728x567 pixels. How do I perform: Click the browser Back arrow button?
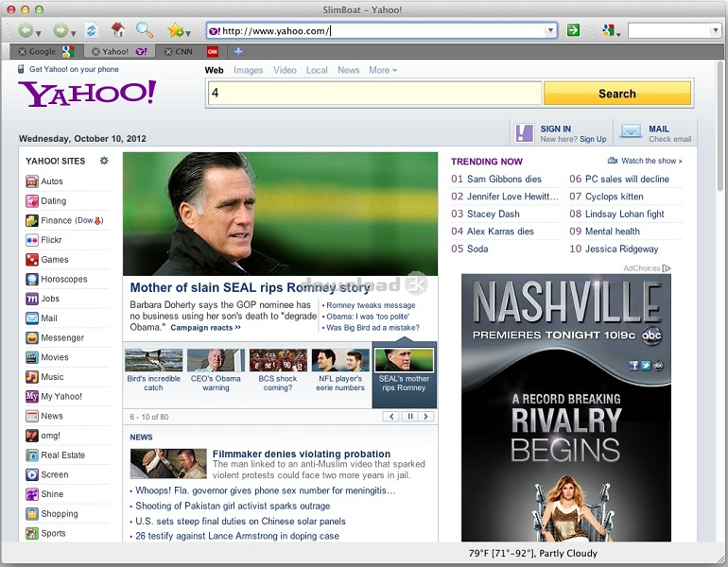(x=25, y=31)
